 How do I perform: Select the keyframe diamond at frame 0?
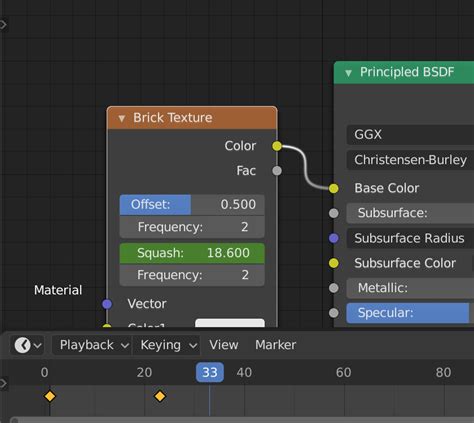[x=50, y=396]
